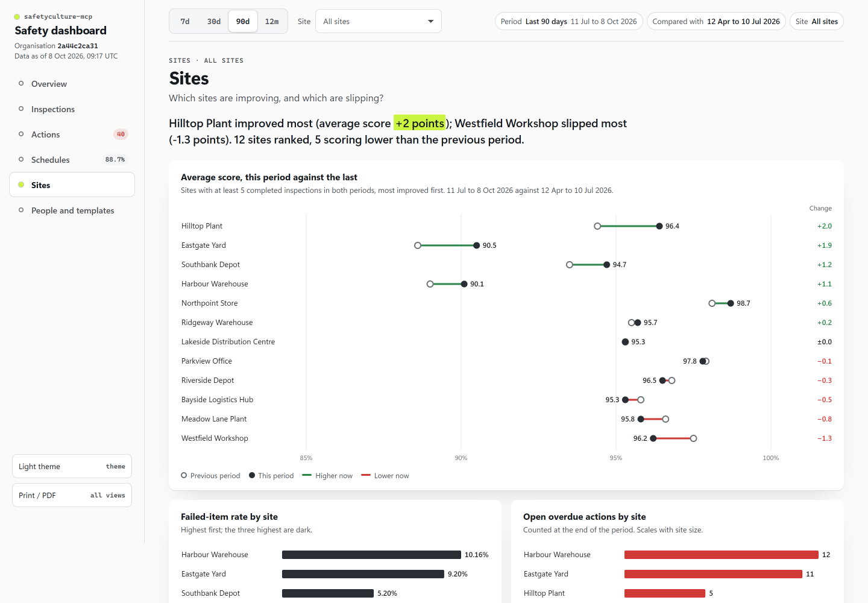Click Hilltop Plant change value +2.0
868x603 pixels.
point(824,226)
